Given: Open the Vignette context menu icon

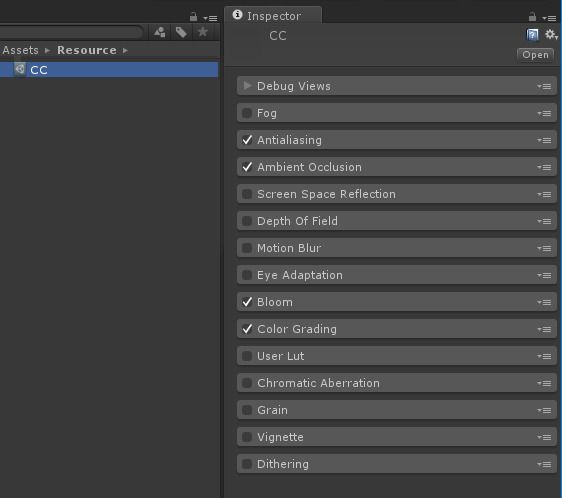Looking at the screenshot, I should (x=544, y=437).
